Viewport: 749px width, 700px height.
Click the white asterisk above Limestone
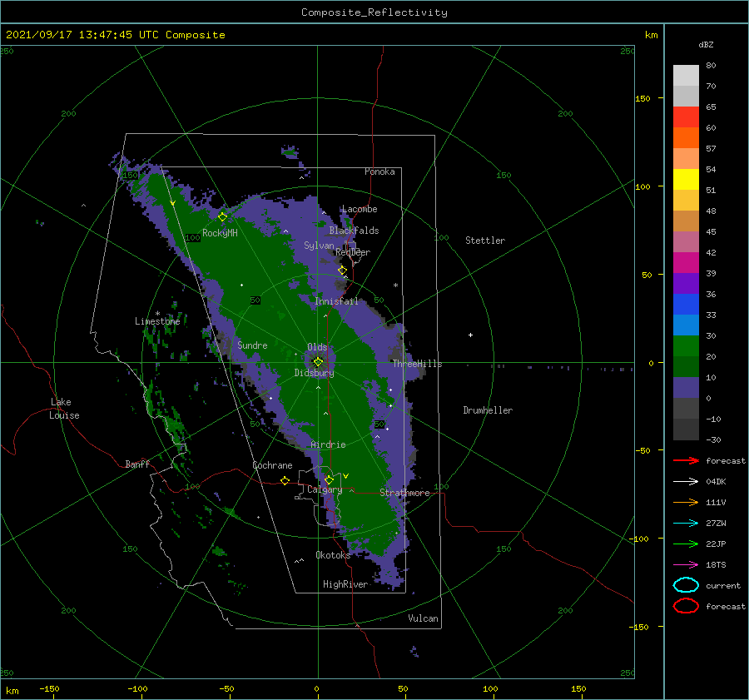pyautogui.click(x=157, y=314)
